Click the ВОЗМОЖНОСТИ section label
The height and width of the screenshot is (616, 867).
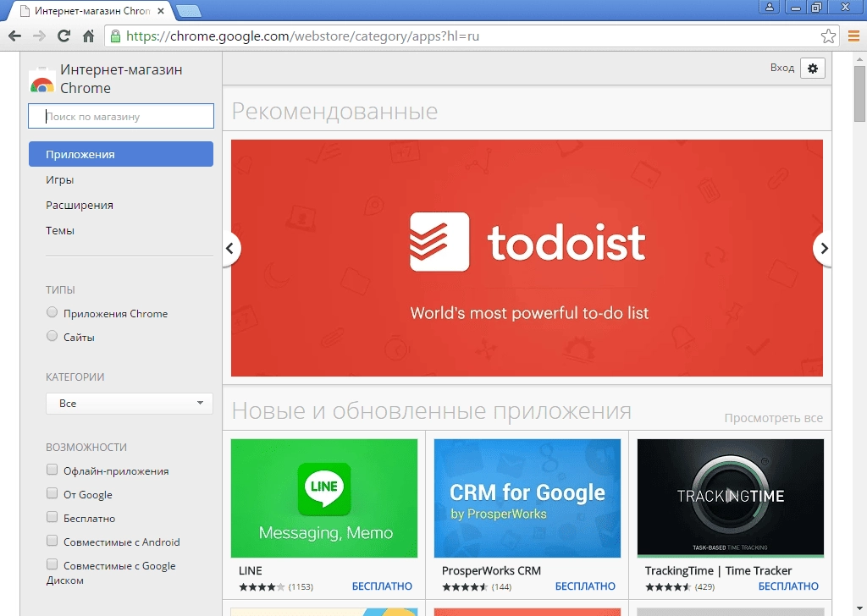pyautogui.click(x=86, y=448)
